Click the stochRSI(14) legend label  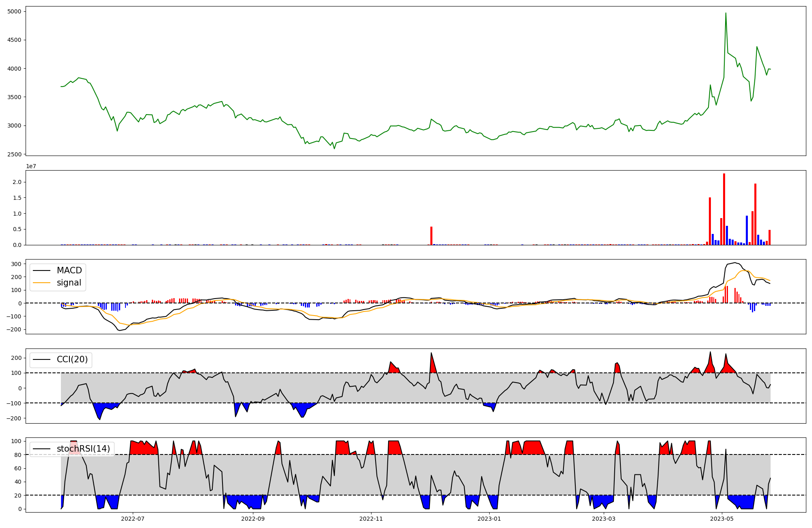tap(83, 449)
